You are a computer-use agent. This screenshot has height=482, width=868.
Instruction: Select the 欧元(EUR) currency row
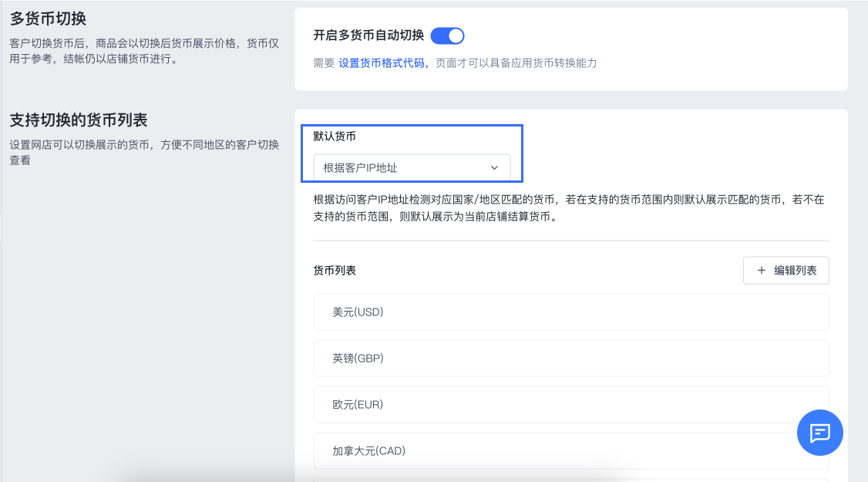[570, 405]
